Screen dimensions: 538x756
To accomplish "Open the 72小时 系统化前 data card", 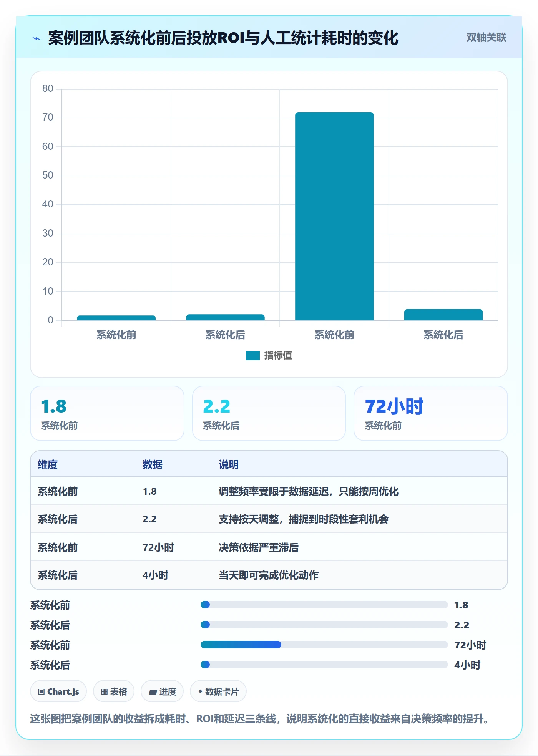I will [431, 413].
